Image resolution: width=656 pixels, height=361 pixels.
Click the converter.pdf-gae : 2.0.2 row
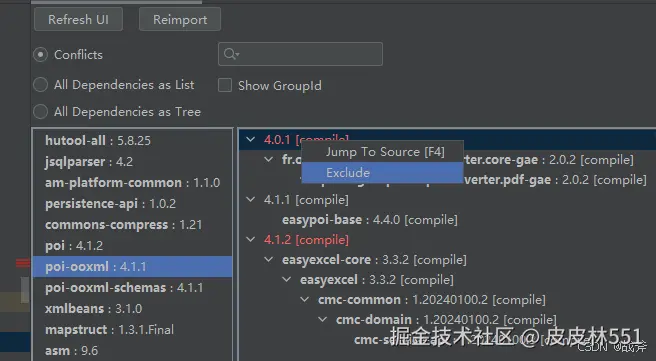coord(556,180)
